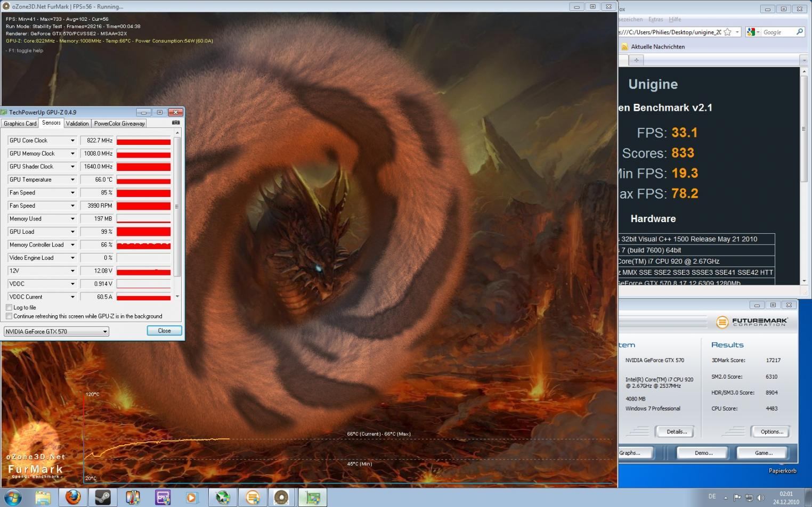The image size is (812, 507).
Task: Enable the Log to file checkbox
Action: tap(9, 307)
